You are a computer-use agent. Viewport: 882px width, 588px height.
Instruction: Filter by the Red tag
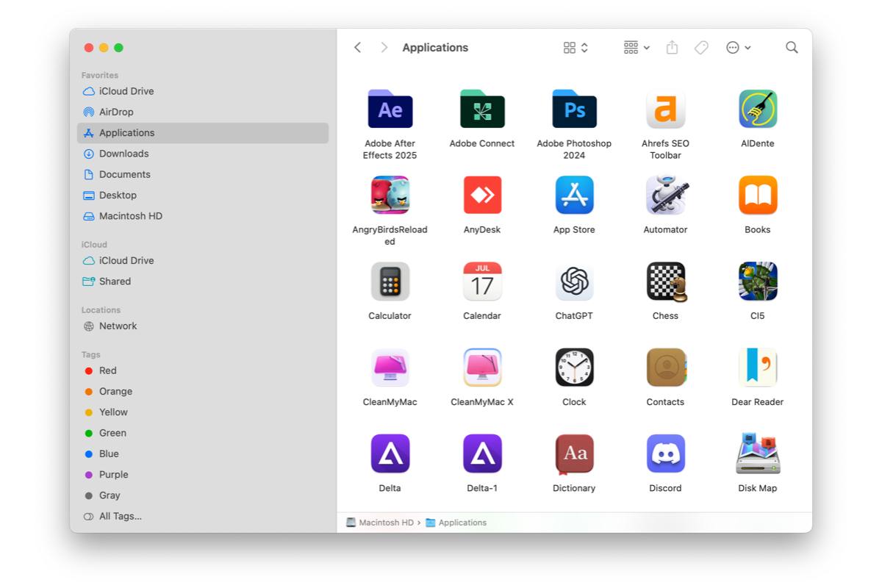coord(203,370)
